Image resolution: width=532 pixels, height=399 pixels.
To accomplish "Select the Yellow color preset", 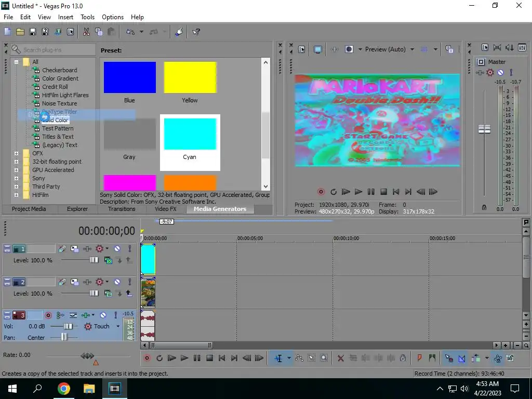I will [190, 77].
